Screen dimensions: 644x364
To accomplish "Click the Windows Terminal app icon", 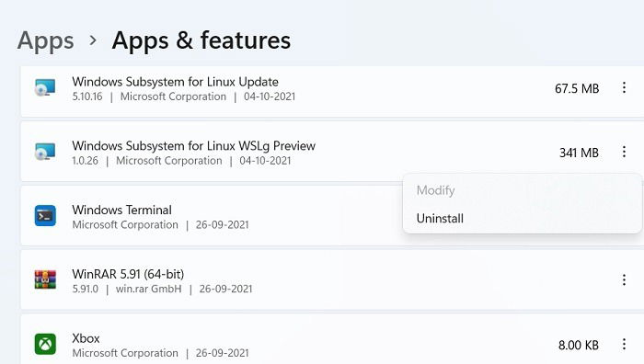I will pos(45,216).
